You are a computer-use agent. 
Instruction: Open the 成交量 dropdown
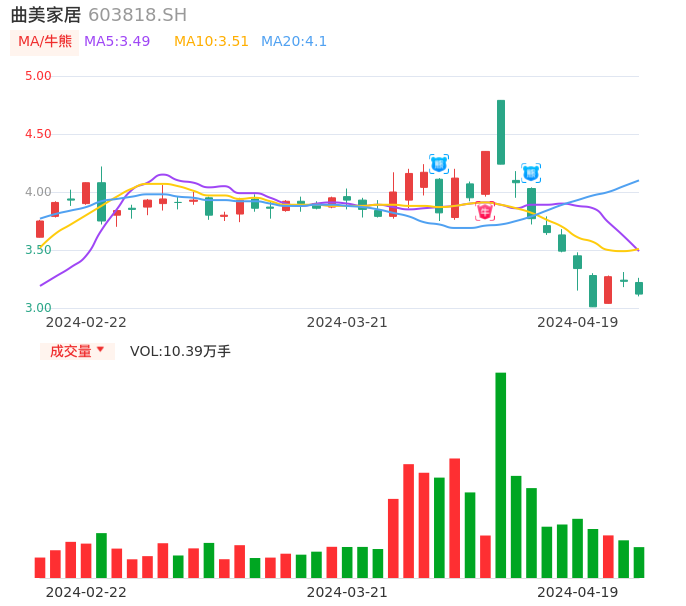coord(77,351)
